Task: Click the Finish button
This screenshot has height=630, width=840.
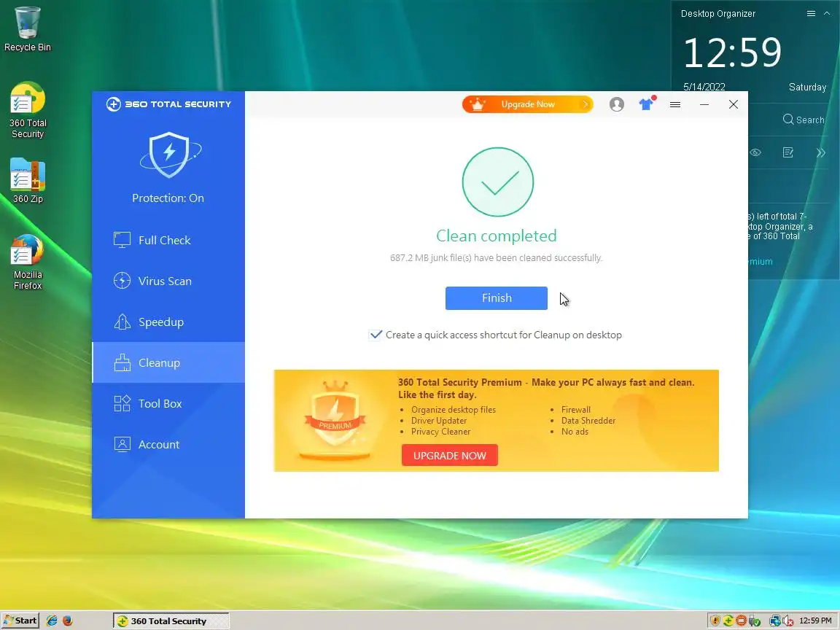Action: (496, 297)
